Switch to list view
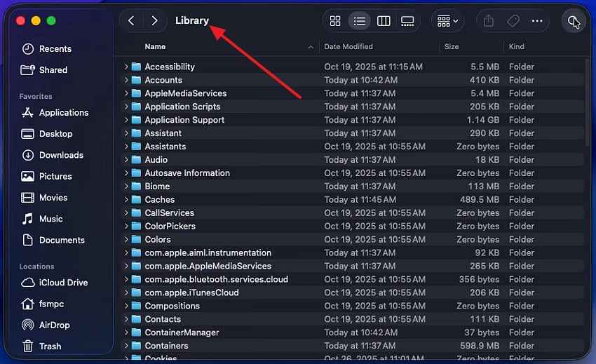 tap(359, 21)
